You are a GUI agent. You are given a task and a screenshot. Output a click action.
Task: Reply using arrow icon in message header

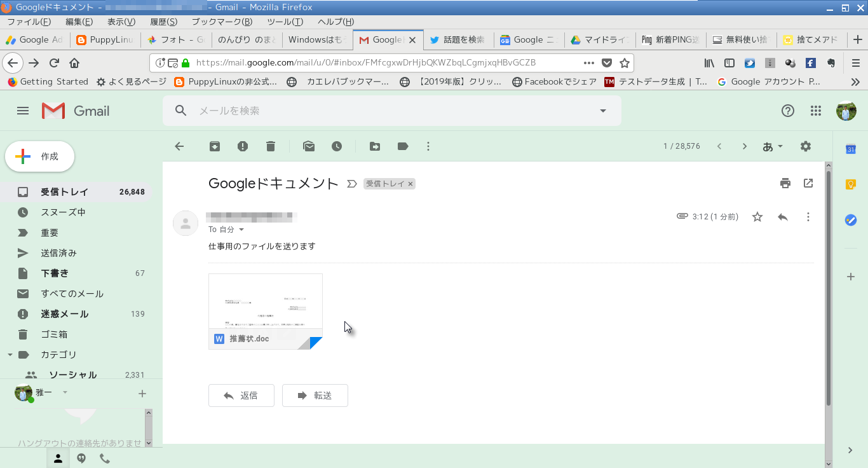pyautogui.click(x=783, y=217)
